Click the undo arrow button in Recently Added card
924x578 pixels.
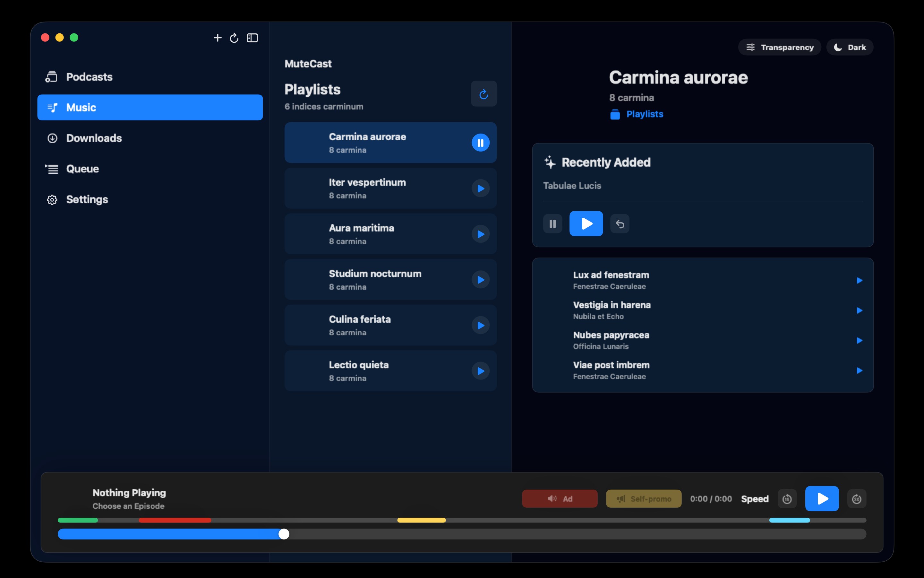tap(620, 223)
